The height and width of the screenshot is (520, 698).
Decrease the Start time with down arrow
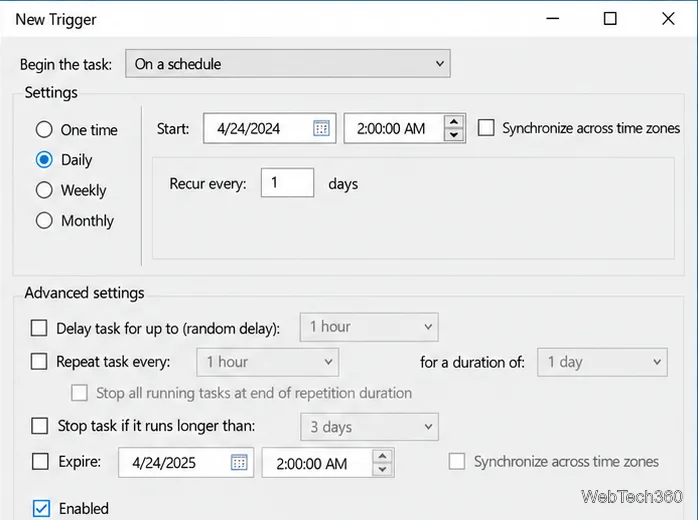click(x=454, y=135)
